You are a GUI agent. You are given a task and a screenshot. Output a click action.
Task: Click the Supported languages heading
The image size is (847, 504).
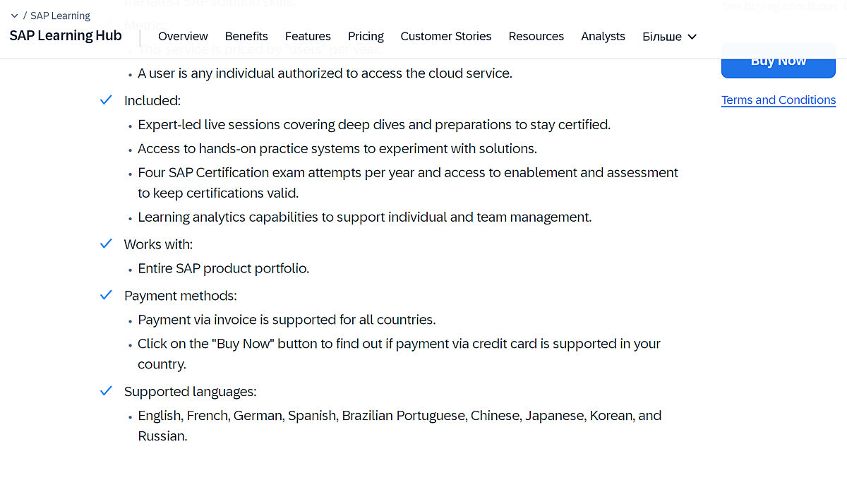pyautogui.click(x=190, y=392)
